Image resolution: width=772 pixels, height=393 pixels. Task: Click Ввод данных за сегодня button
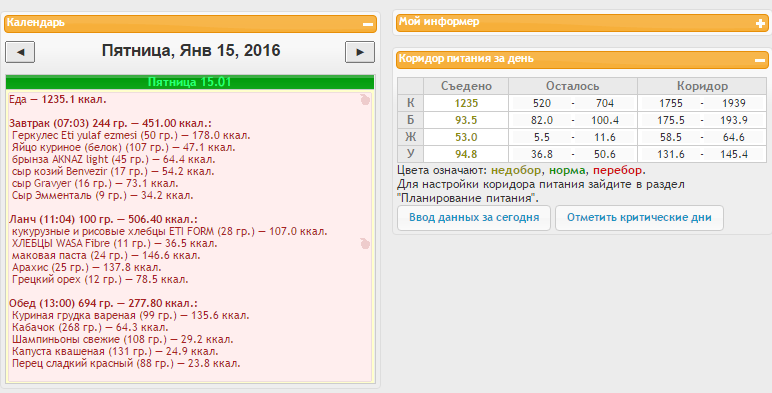[x=474, y=218]
